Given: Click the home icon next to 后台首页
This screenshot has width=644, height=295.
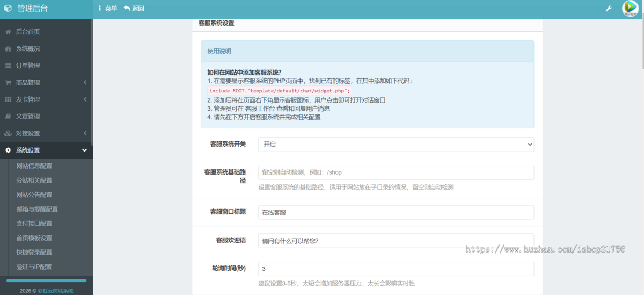Looking at the screenshot, I should coord(8,32).
